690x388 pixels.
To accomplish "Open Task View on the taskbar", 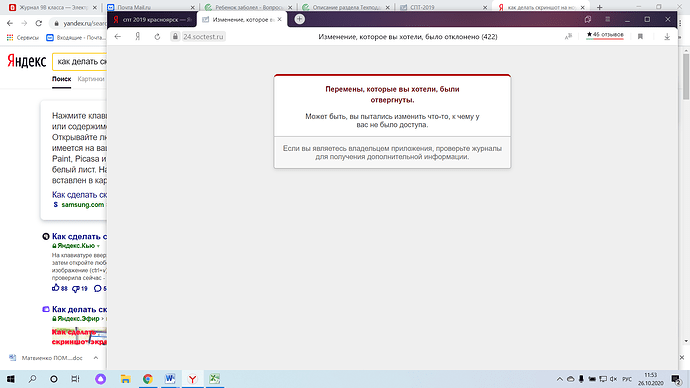I will (75, 379).
